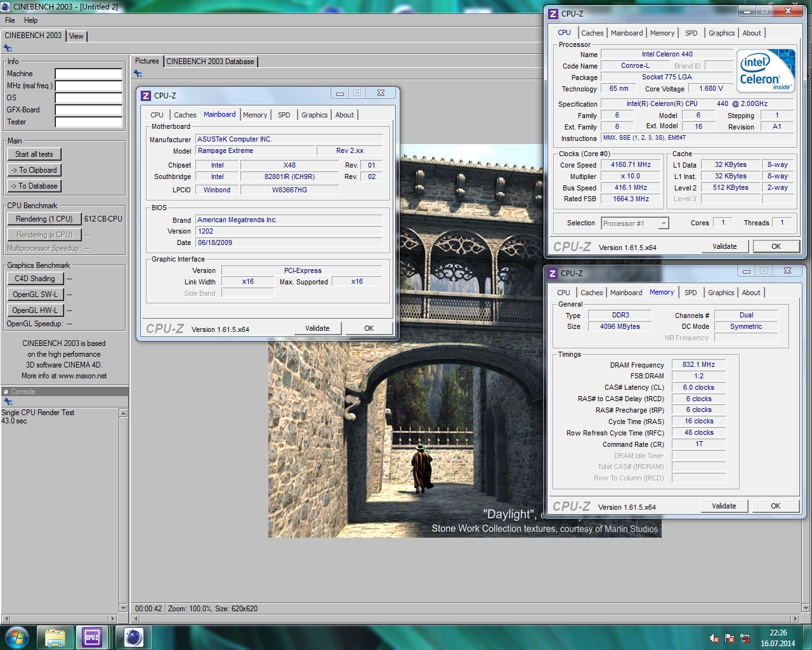Click the Core Speed value 4160.71 MHz
This screenshot has height=650, width=812.
(x=631, y=165)
